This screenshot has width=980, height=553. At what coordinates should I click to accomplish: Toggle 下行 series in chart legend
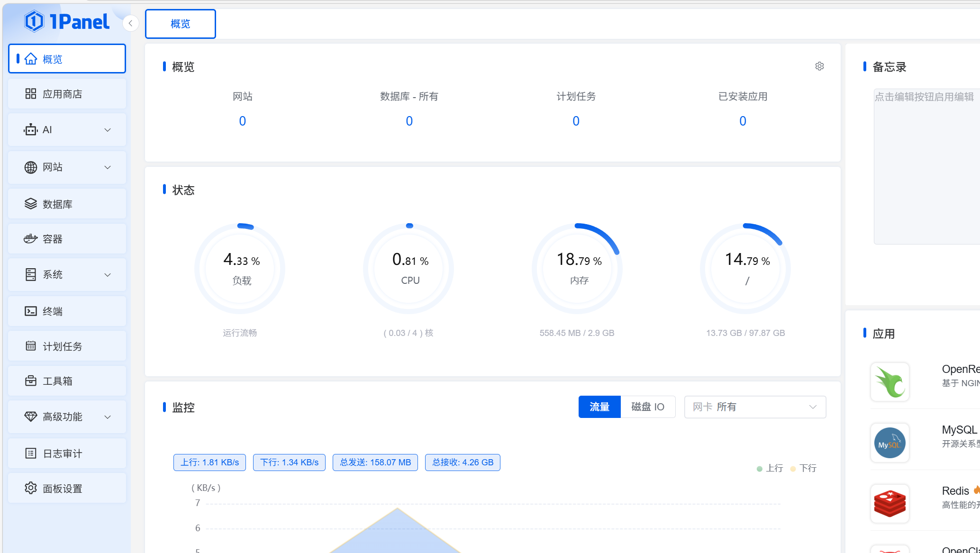(x=804, y=468)
